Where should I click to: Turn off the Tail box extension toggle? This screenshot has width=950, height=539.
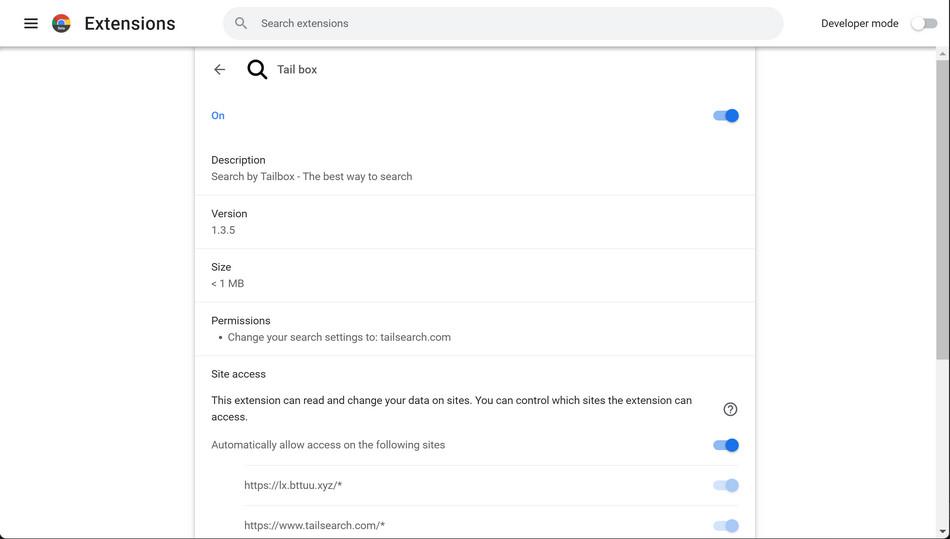tap(725, 116)
